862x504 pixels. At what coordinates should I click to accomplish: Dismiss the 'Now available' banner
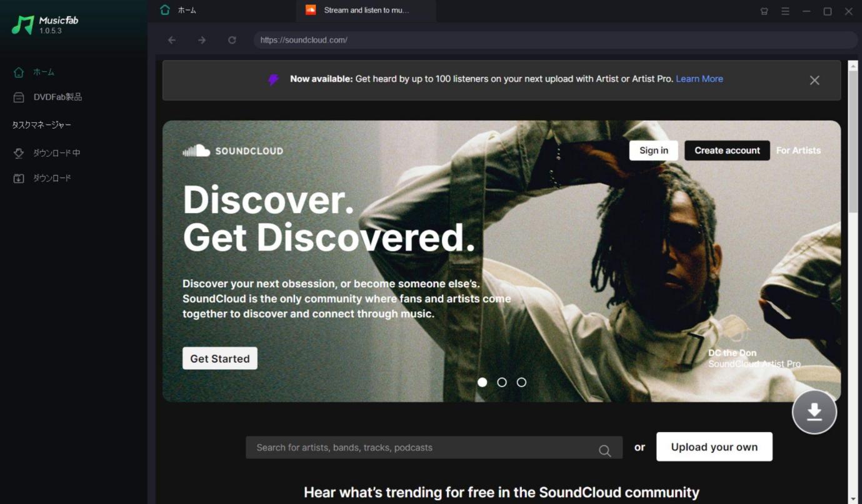click(814, 80)
